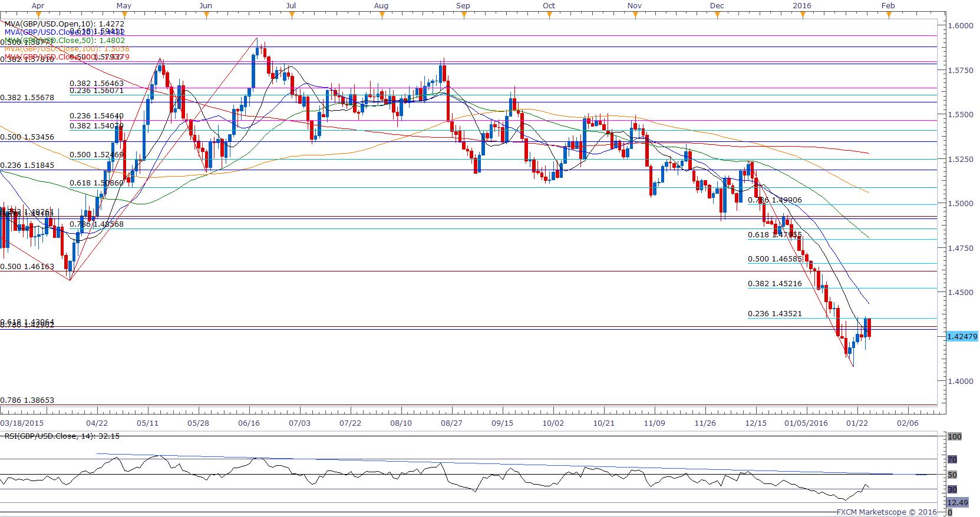The width and height of the screenshot is (980, 517).
Task: Click the orange marker below Nov
Action: 635,15
